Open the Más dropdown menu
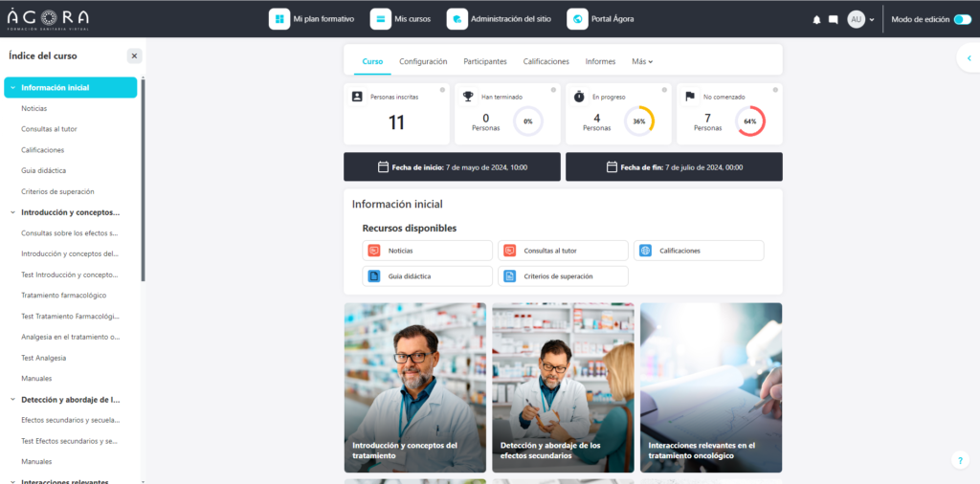The height and width of the screenshot is (484, 980). tap(642, 61)
